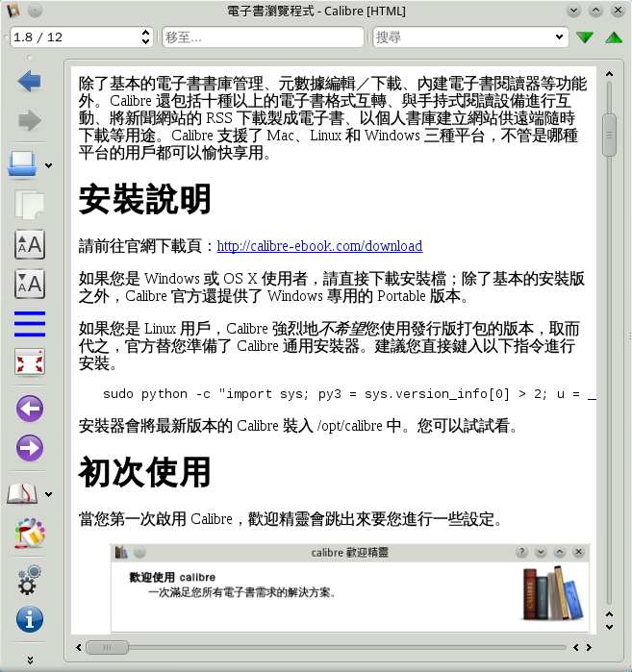632x672 pixels.
Task: Click the Copy to clipboard icon
Action: coord(29,205)
